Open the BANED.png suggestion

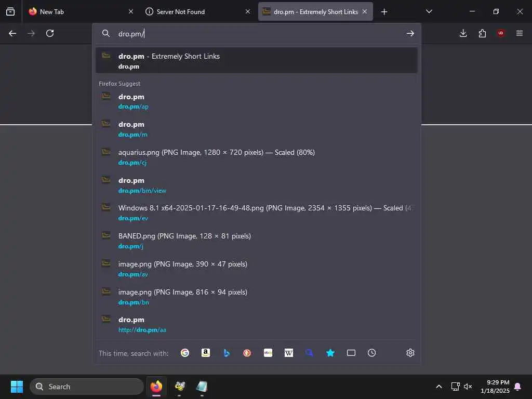(257, 241)
